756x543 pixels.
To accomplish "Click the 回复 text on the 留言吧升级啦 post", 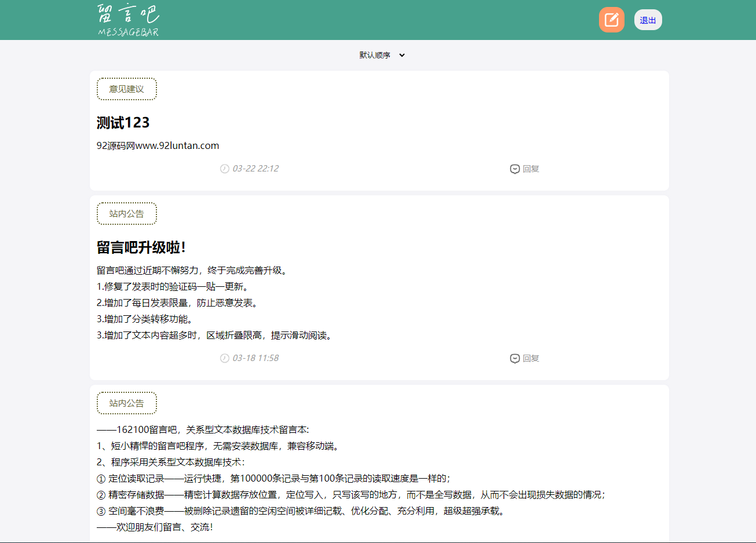I will pyautogui.click(x=531, y=359).
